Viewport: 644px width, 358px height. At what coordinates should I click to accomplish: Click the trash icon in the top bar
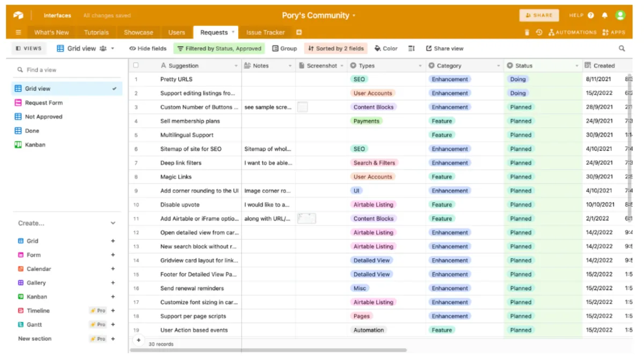(527, 32)
